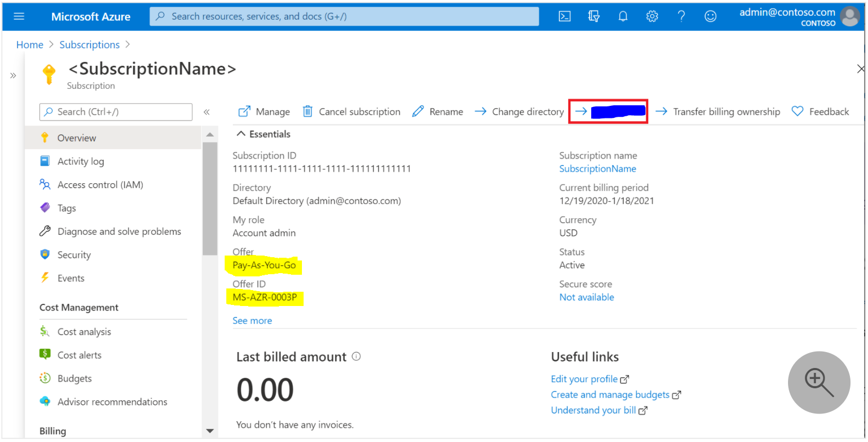Click the Subscription ID value 11111111-1111-1111-1111-111111111111

pos(322,169)
